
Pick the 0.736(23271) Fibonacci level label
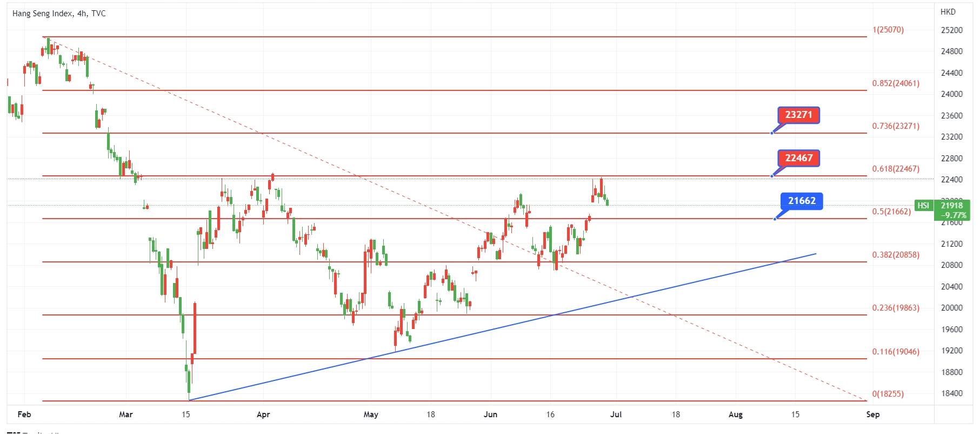pos(895,126)
